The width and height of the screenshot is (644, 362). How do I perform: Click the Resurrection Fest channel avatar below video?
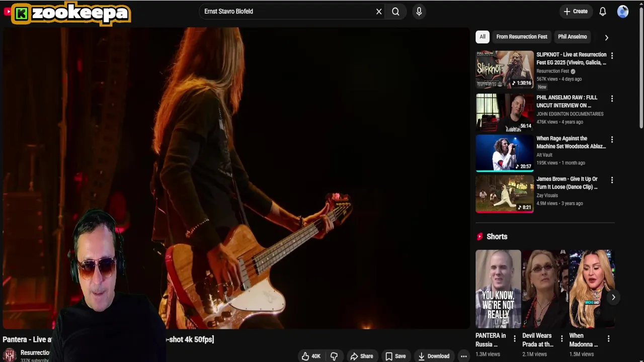click(10, 355)
